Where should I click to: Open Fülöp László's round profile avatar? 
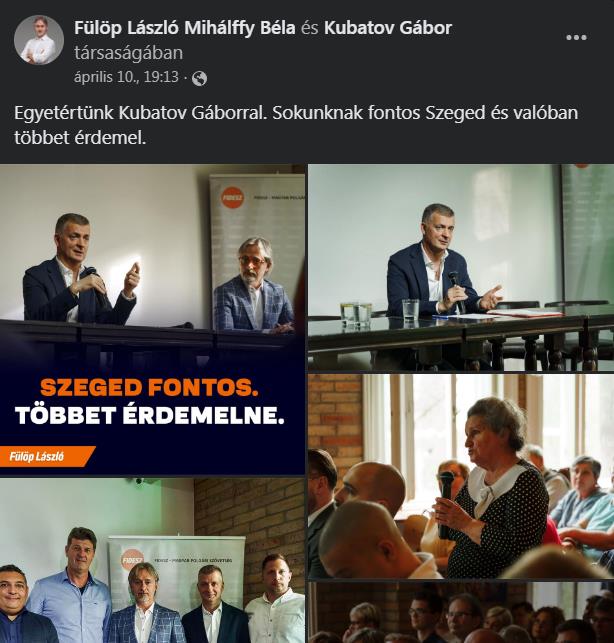click(x=39, y=40)
